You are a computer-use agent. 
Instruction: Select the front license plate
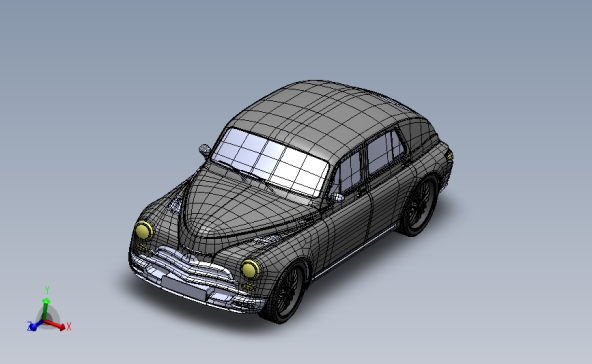184,288
